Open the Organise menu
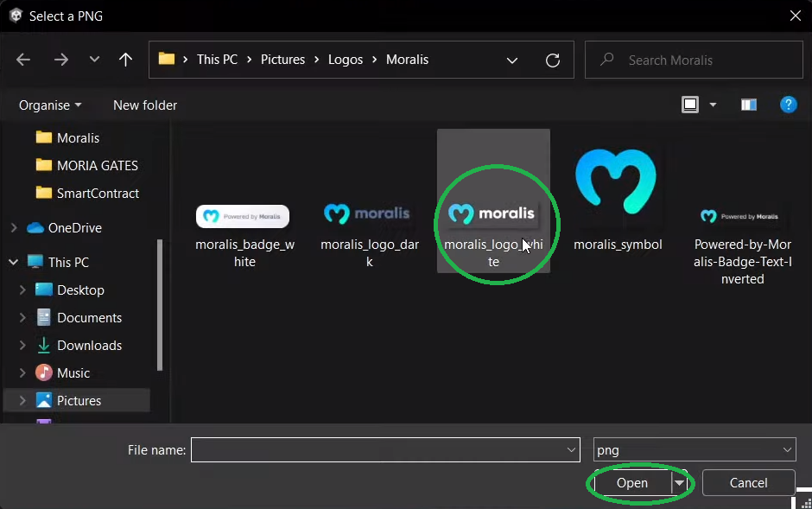This screenshot has height=509, width=812. tap(50, 105)
